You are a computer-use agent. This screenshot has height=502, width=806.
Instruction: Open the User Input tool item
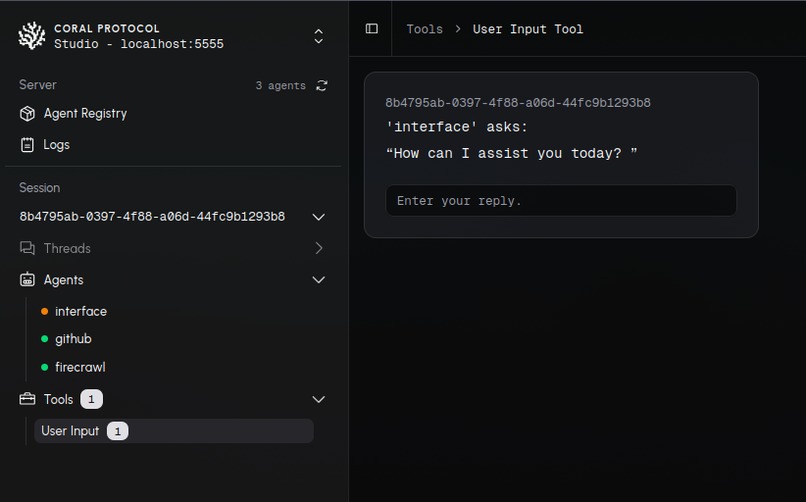tap(174, 431)
